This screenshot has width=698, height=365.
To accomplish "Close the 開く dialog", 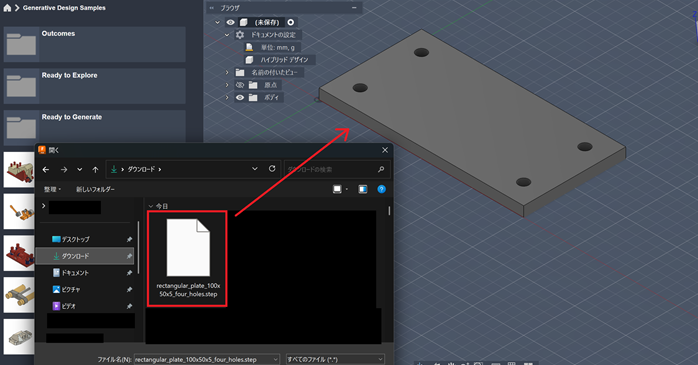I will [385, 150].
